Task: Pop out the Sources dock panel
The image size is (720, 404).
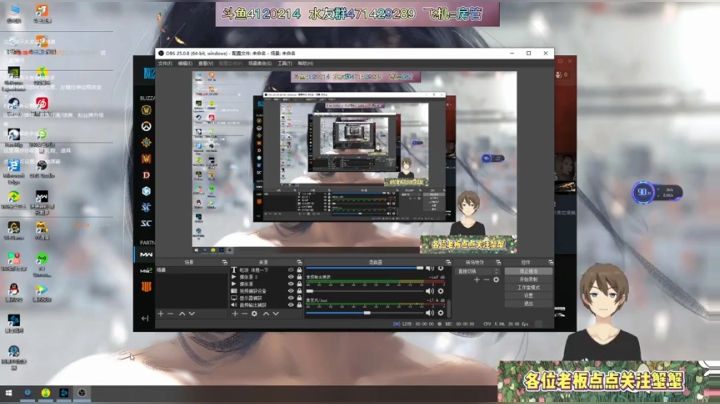Action: tap(299, 262)
